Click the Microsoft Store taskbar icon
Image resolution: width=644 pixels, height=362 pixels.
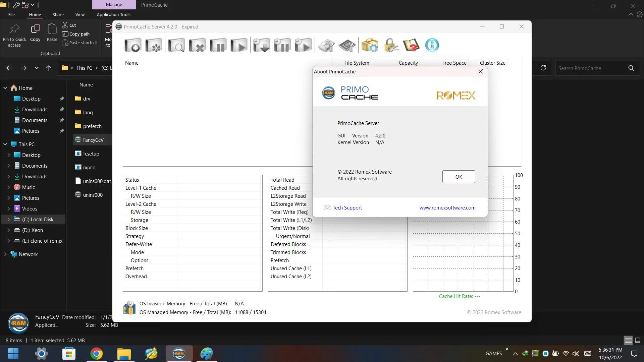[69, 354]
